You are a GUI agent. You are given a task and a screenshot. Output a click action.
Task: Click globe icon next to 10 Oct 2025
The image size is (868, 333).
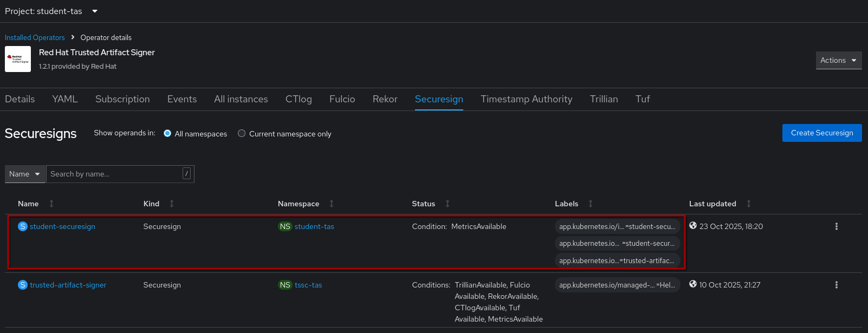(x=693, y=284)
